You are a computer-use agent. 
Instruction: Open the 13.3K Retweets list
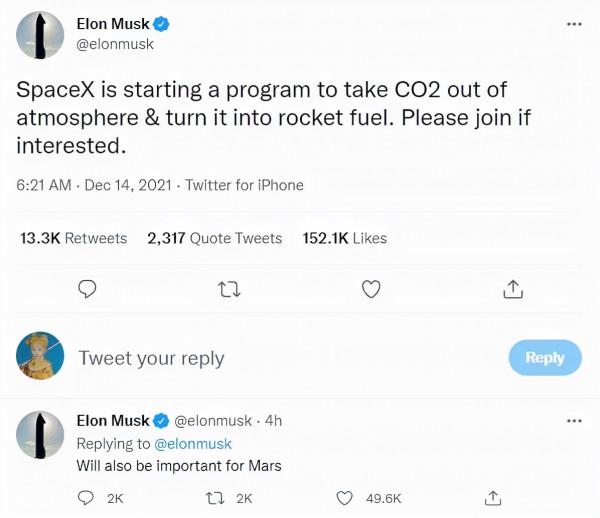tap(74, 238)
